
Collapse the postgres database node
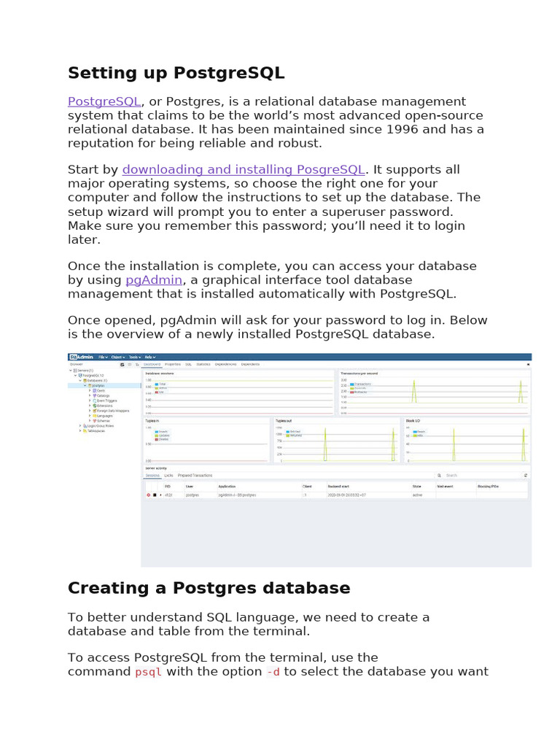[85, 385]
